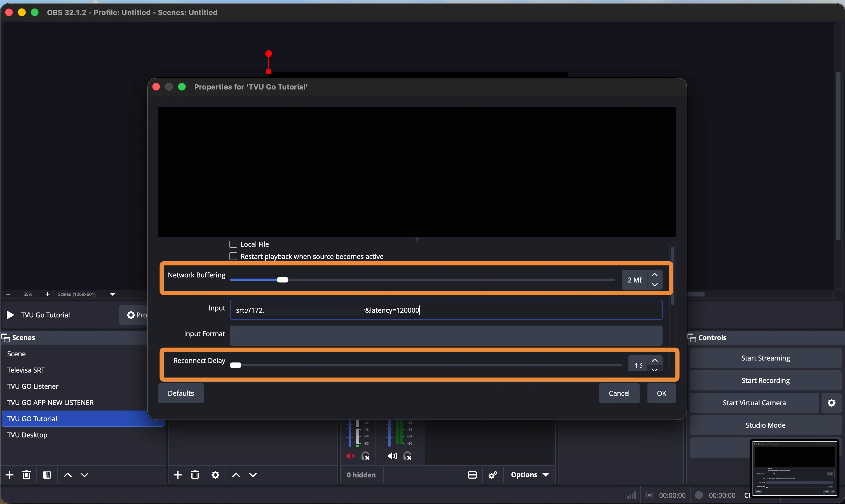This screenshot has height=504, width=845.
Task: Expand the audio mixer Options dropdown
Action: (x=529, y=475)
